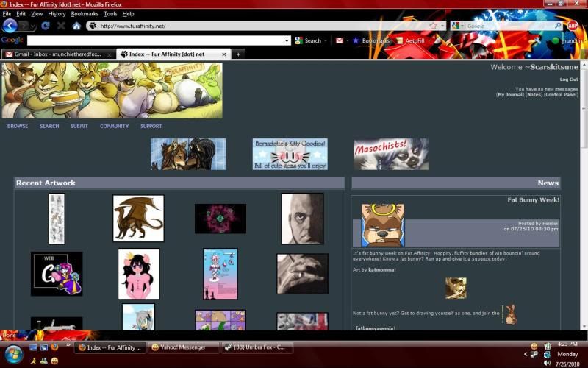
Task: Open a new tab with plus button
Action: point(238,54)
